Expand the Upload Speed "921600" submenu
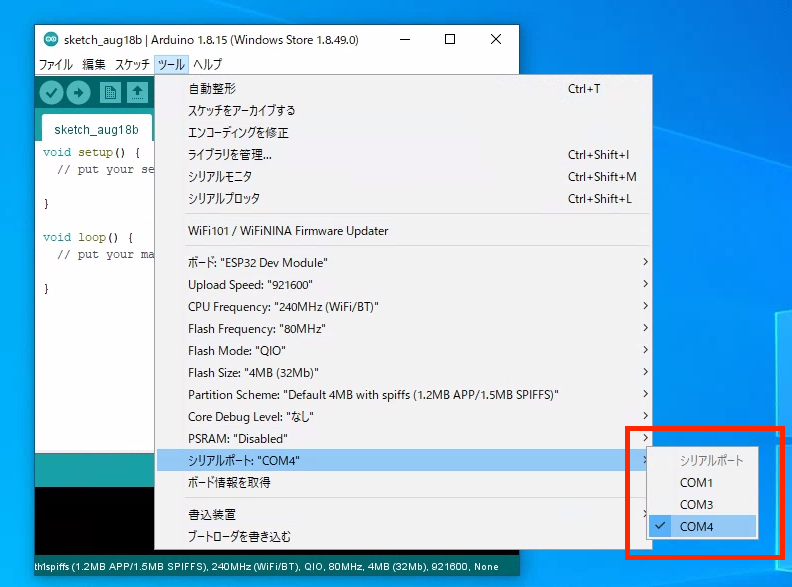The width and height of the screenshot is (792, 587). point(403,285)
